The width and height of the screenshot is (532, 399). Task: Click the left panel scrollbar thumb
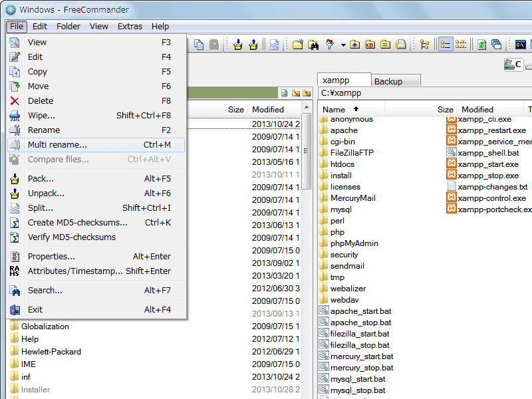(307, 151)
